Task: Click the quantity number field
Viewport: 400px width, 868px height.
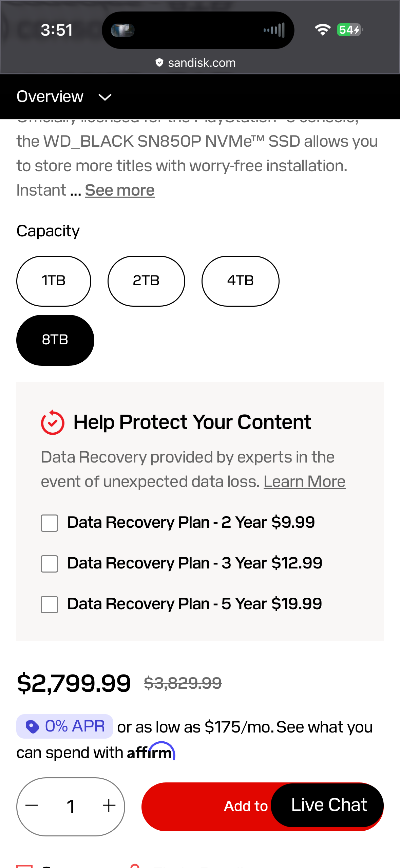Action: tap(71, 807)
